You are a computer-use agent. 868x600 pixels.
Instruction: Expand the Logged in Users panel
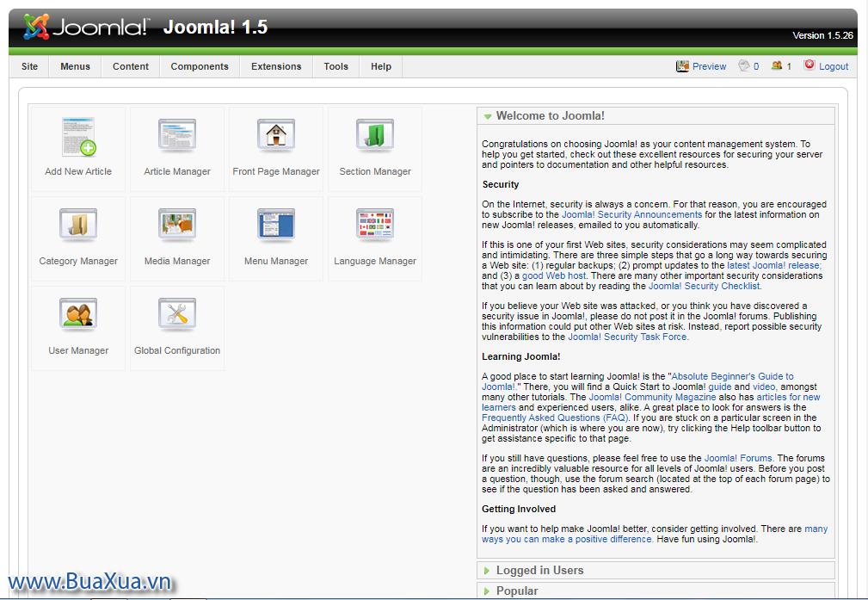(x=656, y=570)
